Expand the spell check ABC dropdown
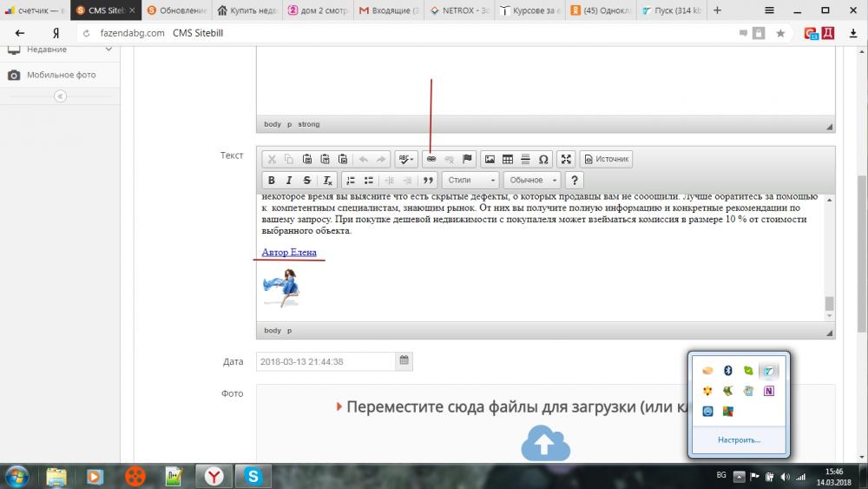 pos(406,159)
